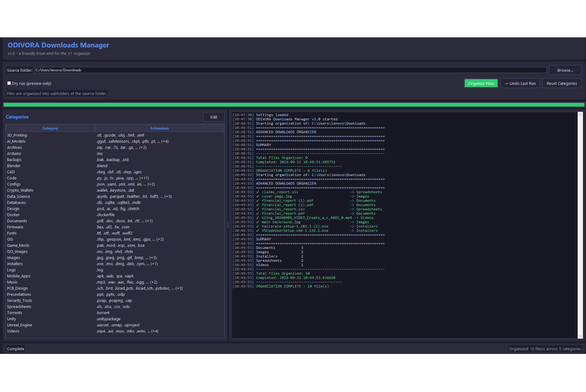Viewport: 586px width, 392px height.
Task: Click the .blend extensions cell
Action: pyautogui.click(x=160, y=166)
